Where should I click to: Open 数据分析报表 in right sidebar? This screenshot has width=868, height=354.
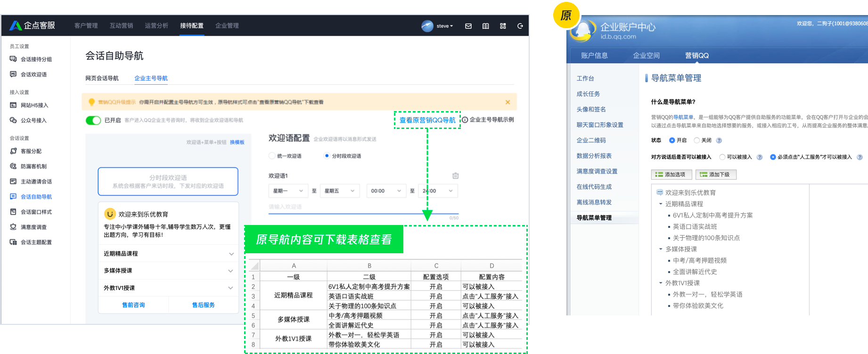(x=594, y=156)
